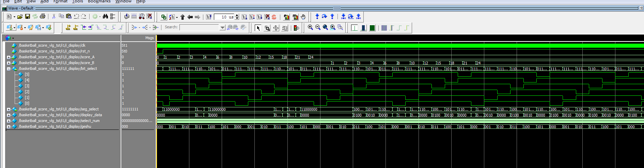Toggle the single-line wave format button
The image size is (644, 168).
click(354, 28)
